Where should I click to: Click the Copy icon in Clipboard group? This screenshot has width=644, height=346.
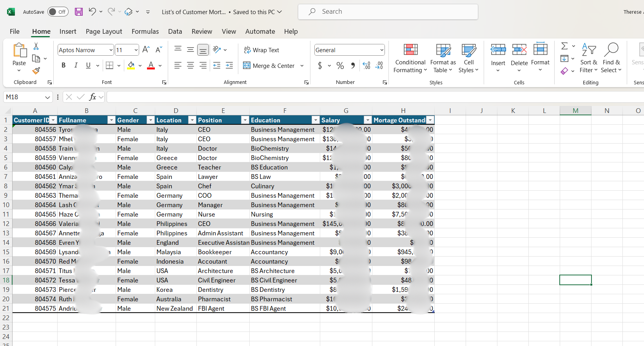click(x=36, y=58)
